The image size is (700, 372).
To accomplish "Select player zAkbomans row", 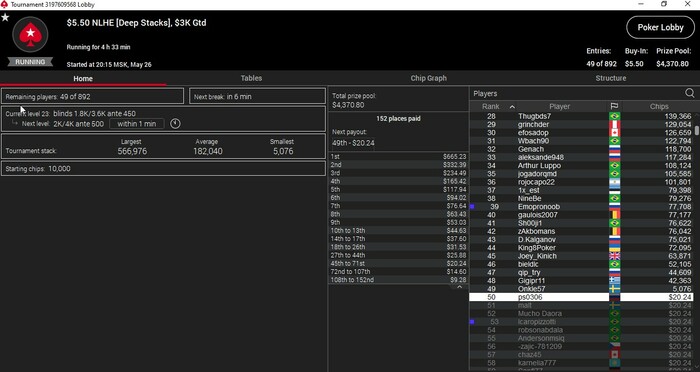I will 581,231.
